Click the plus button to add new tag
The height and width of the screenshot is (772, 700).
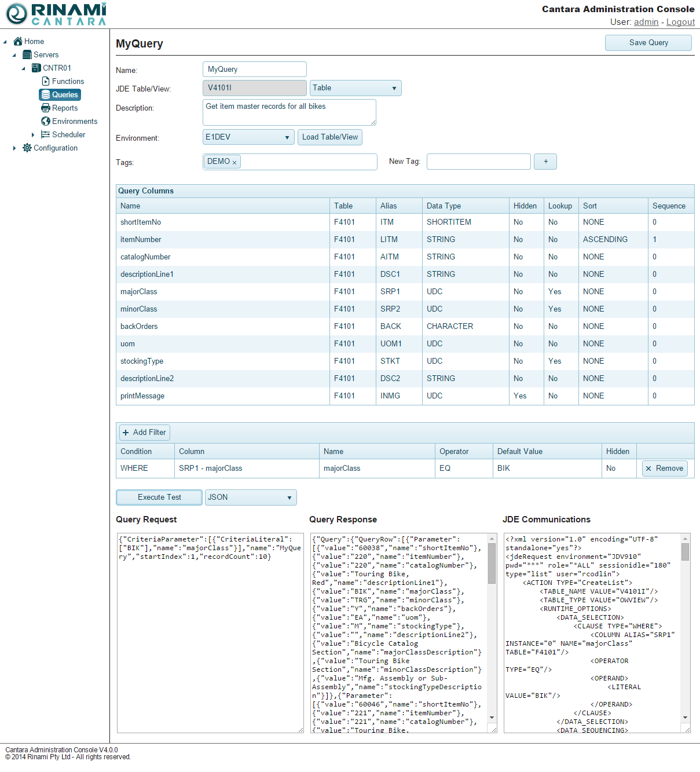545,162
